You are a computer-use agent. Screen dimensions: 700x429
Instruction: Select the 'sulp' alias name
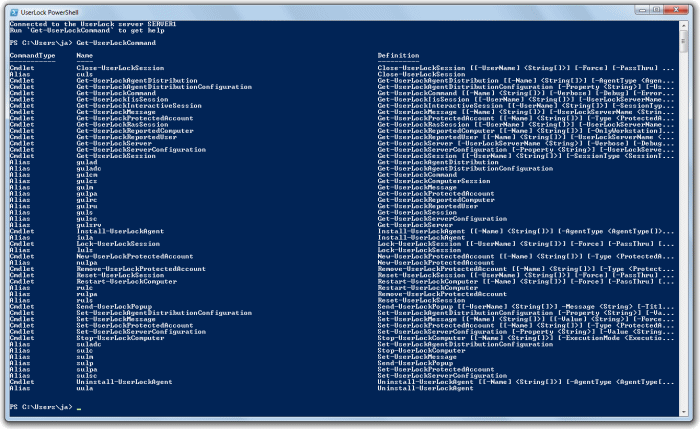tap(84, 362)
